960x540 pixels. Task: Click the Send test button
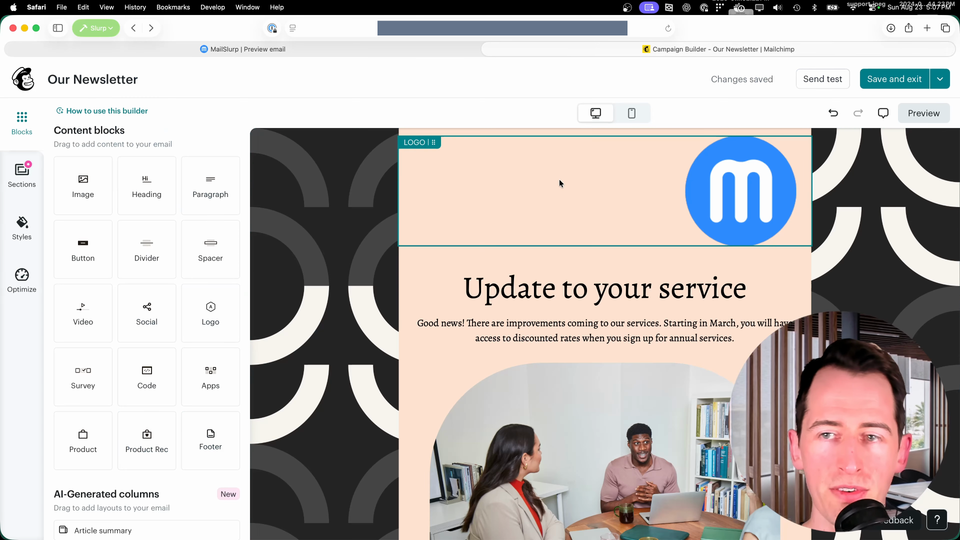pyautogui.click(x=822, y=79)
